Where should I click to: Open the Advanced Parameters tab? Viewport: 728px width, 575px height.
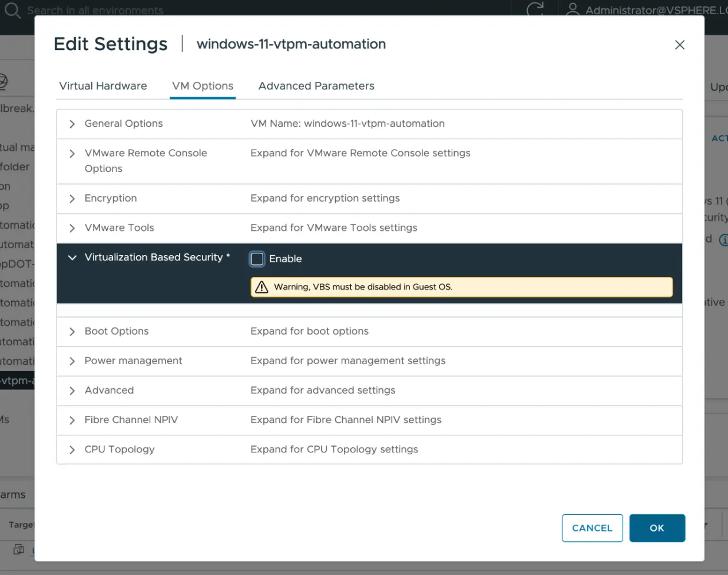pyautogui.click(x=316, y=86)
